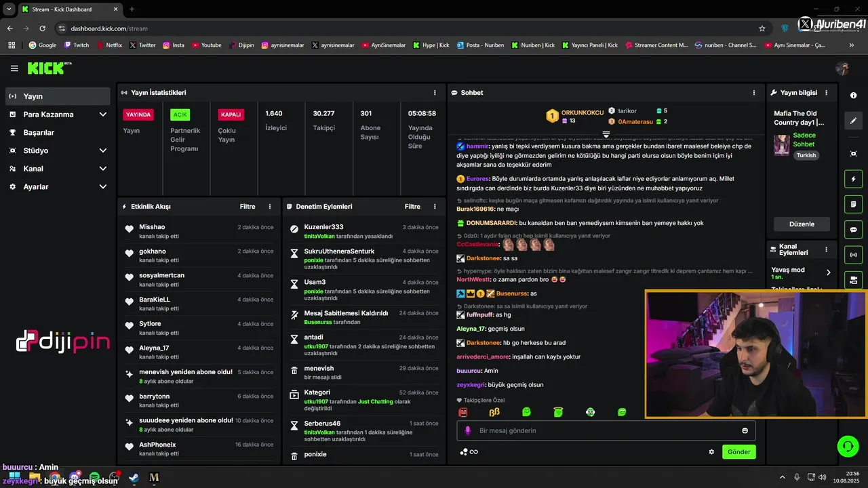The height and width of the screenshot is (488, 868).
Task: Insert the yellow BB emote
Action: (494, 412)
